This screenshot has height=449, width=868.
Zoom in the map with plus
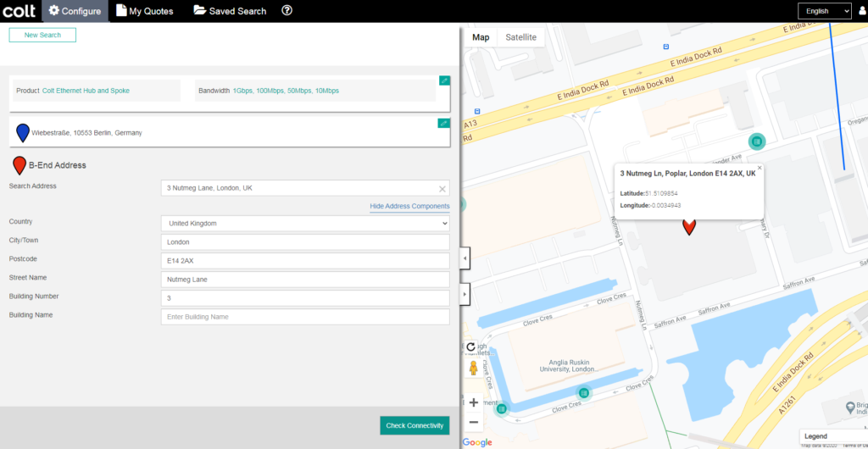pos(473,402)
